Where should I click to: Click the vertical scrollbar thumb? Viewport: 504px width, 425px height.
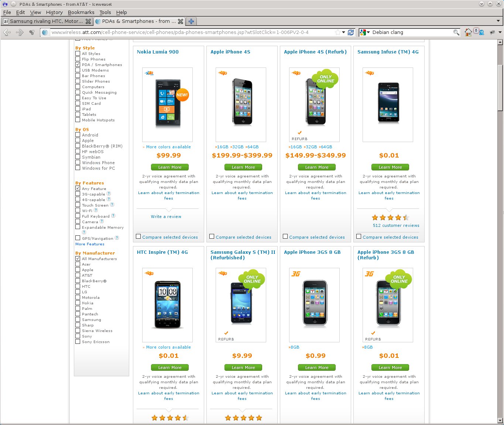[x=500, y=87]
